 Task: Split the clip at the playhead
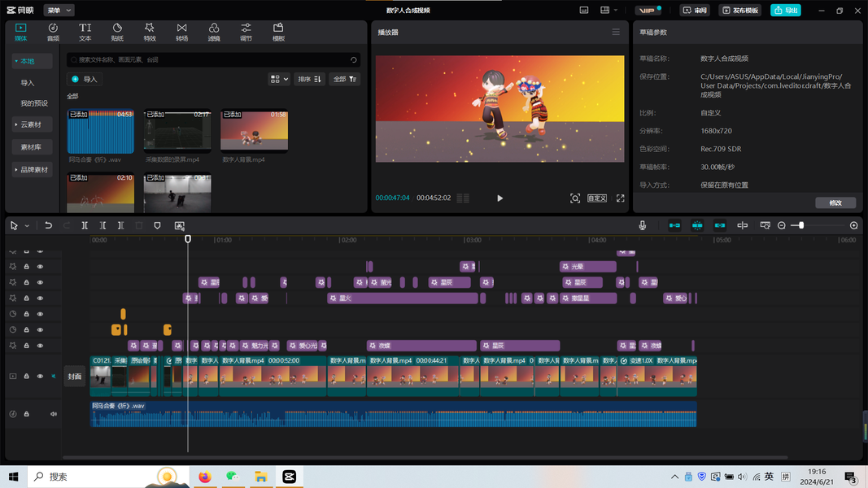point(85,226)
